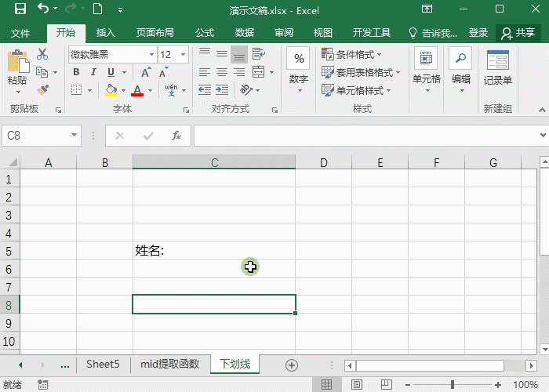The width and height of the screenshot is (549, 392).
Task: Toggle wrap text icon
Action: pos(258,54)
